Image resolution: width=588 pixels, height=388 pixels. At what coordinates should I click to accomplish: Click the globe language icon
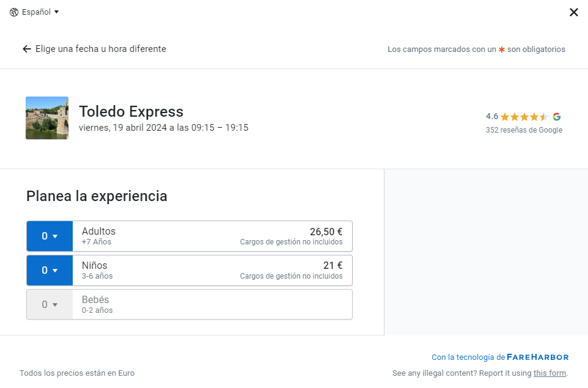14,12
